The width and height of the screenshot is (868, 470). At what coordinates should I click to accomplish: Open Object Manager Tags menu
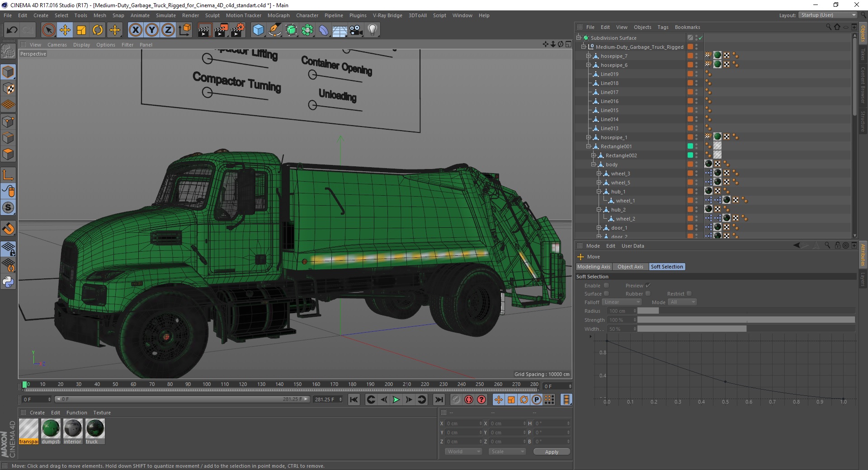point(663,27)
